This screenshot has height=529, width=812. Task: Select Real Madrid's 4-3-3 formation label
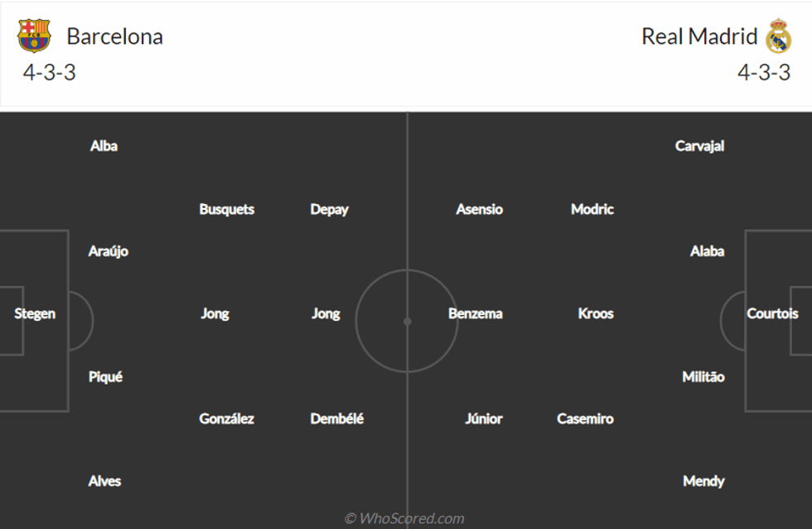[x=764, y=73]
